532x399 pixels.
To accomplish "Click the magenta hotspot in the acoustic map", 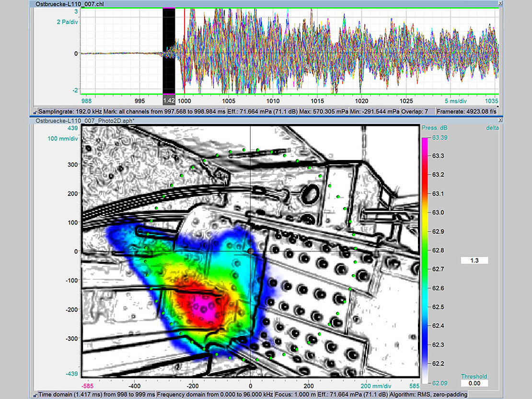I will (205, 308).
